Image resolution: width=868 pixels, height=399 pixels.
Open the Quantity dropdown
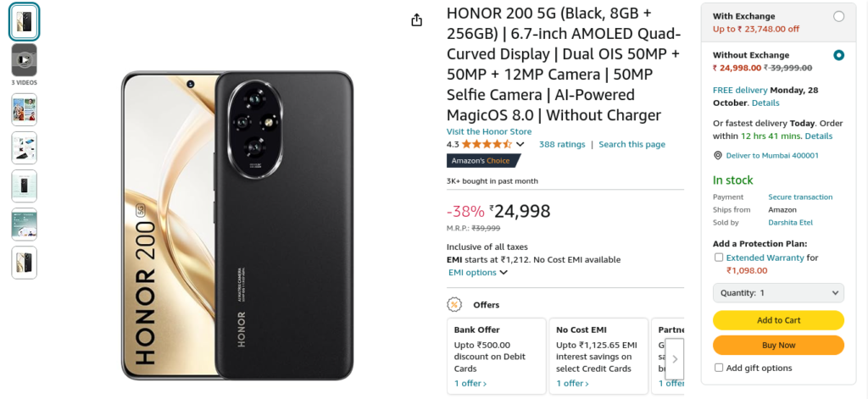coord(778,293)
